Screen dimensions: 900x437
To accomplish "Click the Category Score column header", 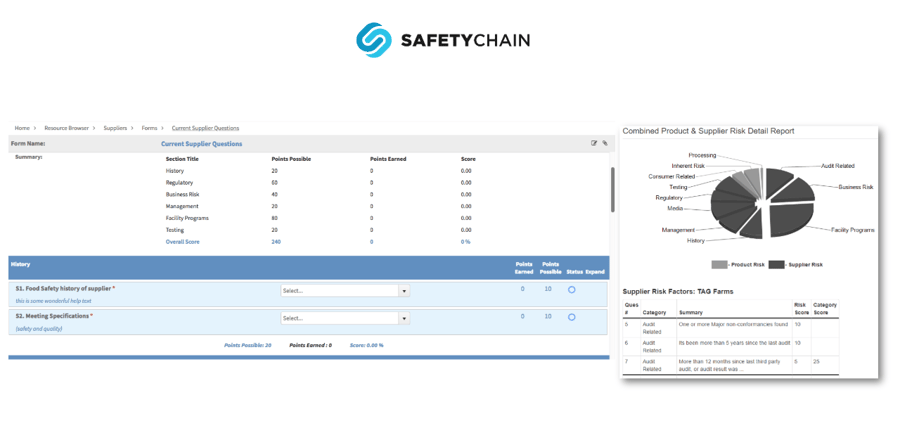I will click(x=825, y=309).
